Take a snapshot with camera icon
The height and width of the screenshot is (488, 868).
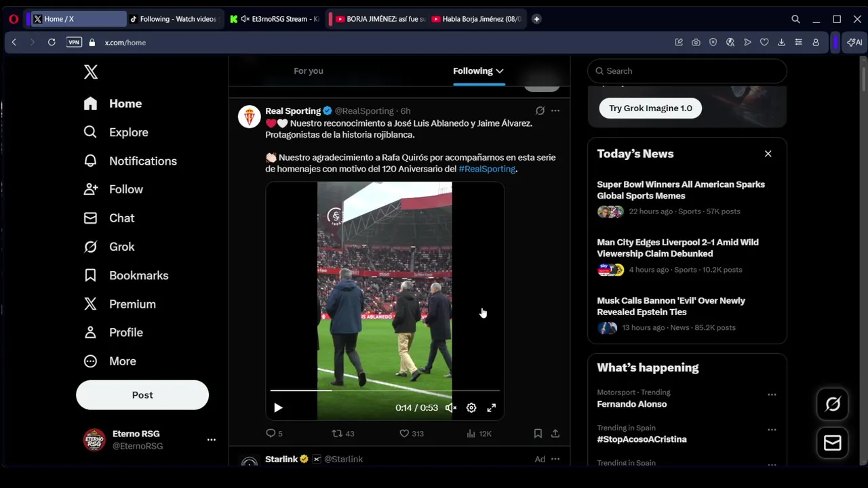click(696, 42)
